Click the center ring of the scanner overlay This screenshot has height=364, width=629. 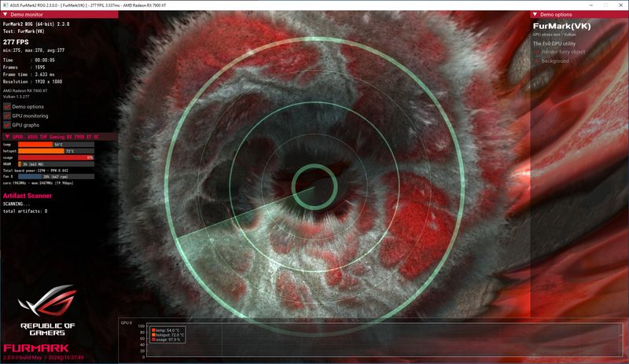pos(314,186)
